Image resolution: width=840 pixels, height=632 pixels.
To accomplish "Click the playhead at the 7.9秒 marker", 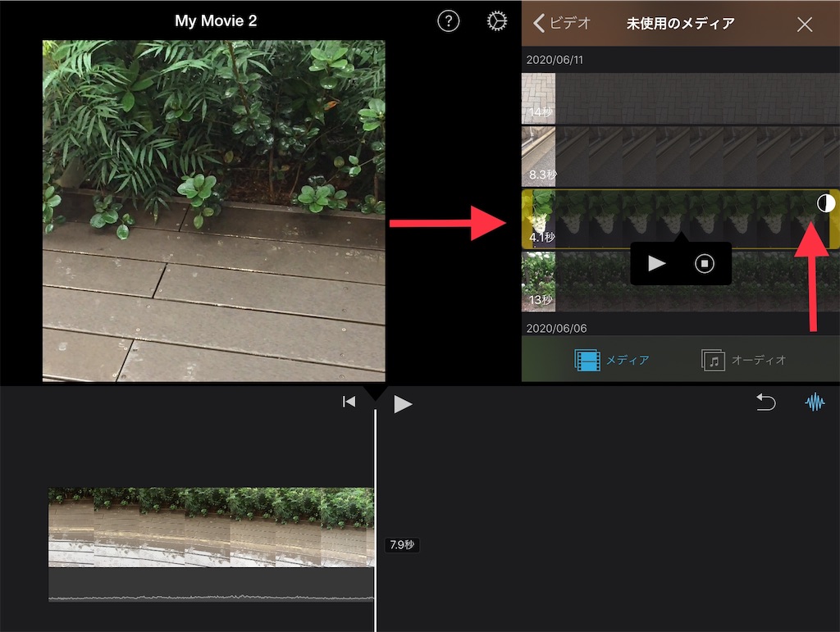I will [376, 544].
